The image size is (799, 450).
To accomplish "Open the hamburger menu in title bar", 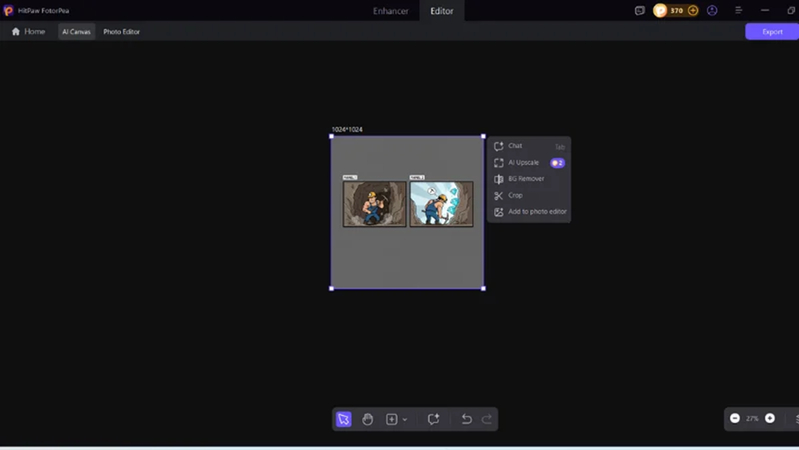I will [x=738, y=11].
